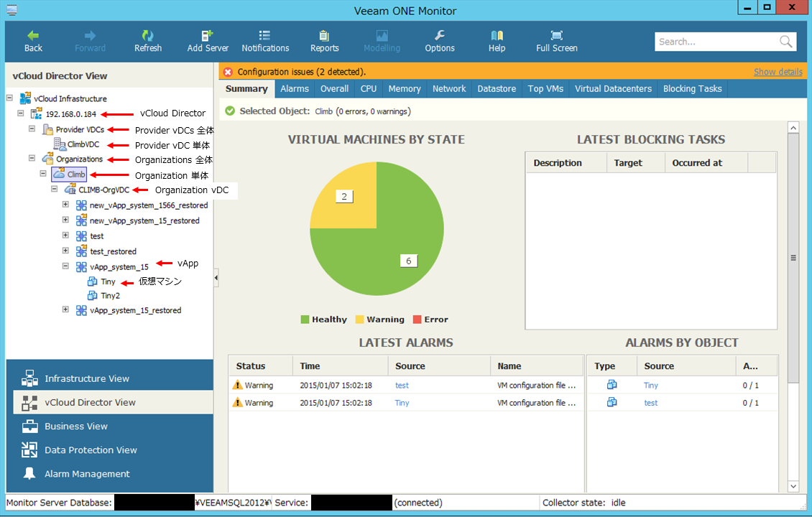Click the Data Protection View icon
Image resolution: width=812 pixels, height=517 pixels.
29,450
